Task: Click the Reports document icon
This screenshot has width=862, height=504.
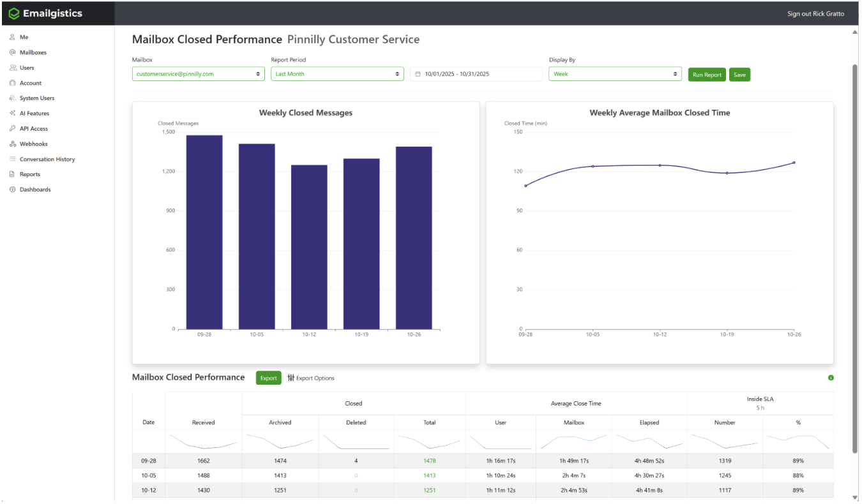Action: (x=12, y=174)
